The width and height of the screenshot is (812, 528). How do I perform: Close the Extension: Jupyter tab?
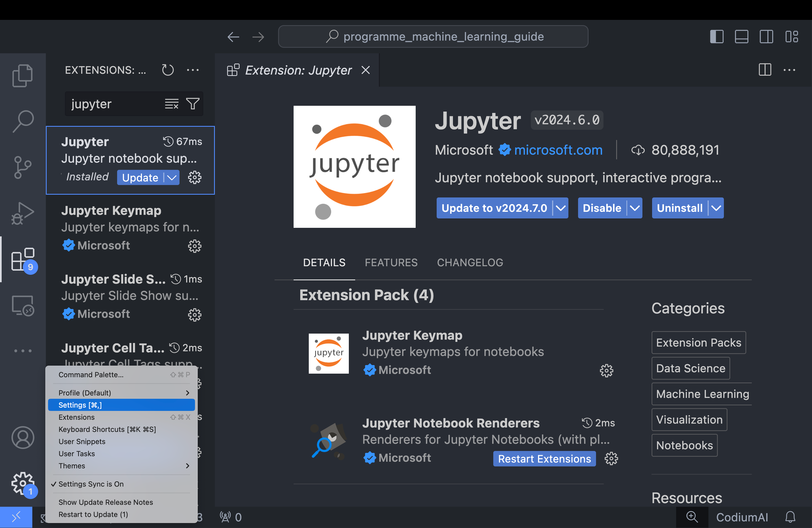click(366, 70)
